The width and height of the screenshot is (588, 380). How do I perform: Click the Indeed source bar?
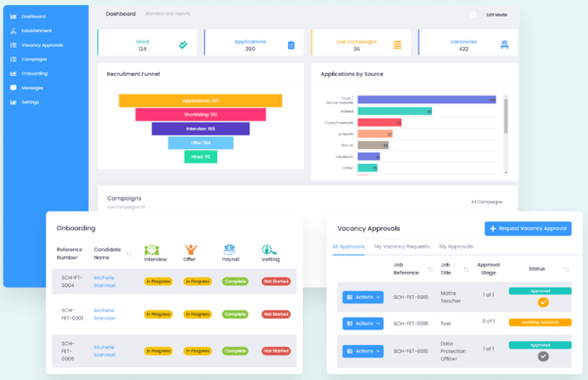click(x=395, y=111)
